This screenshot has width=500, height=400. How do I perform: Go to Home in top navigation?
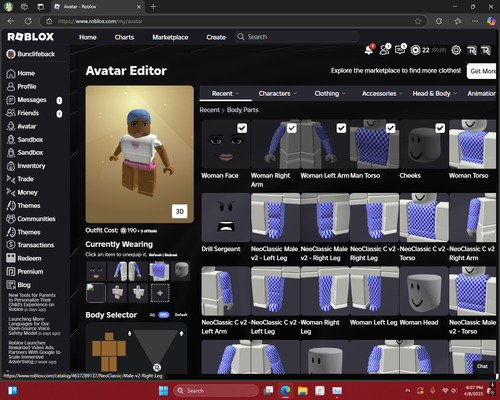click(88, 37)
